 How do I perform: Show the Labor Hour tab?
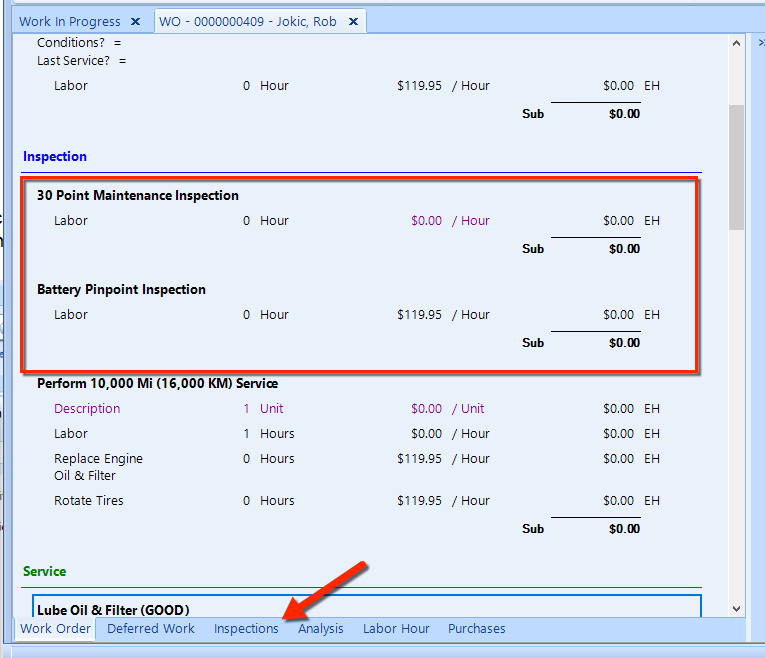[396, 628]
